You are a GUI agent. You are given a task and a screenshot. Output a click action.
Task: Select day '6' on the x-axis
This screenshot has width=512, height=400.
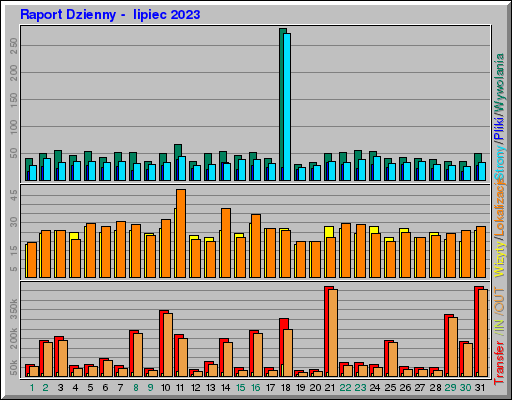105,388
